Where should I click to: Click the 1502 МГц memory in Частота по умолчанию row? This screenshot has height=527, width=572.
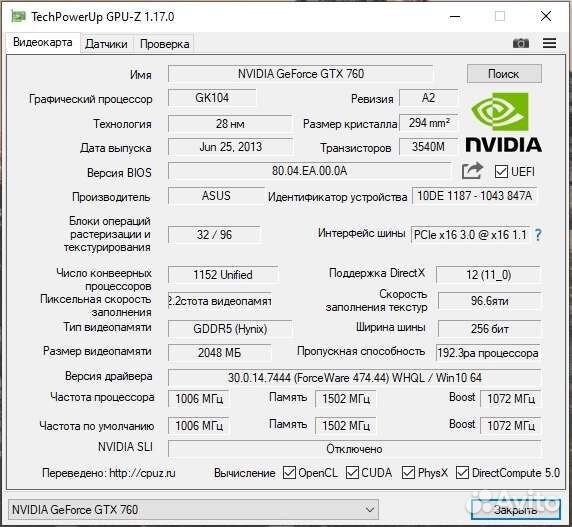(345, 426)
